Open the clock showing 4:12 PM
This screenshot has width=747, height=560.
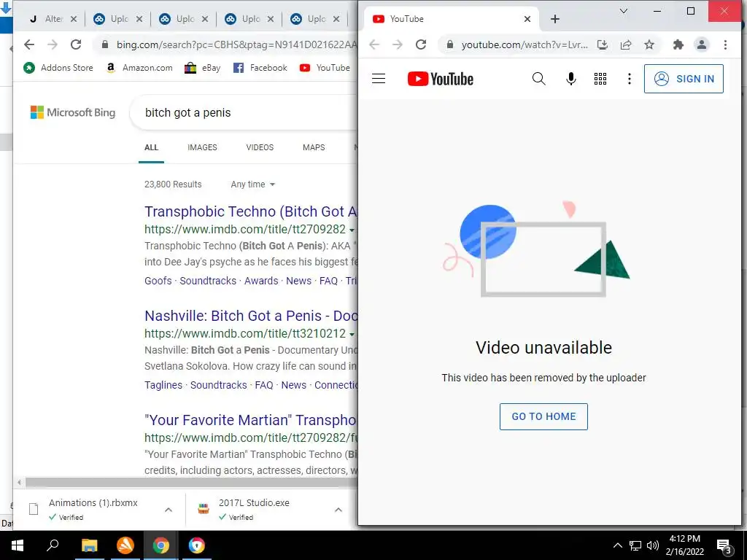point(684,545)
